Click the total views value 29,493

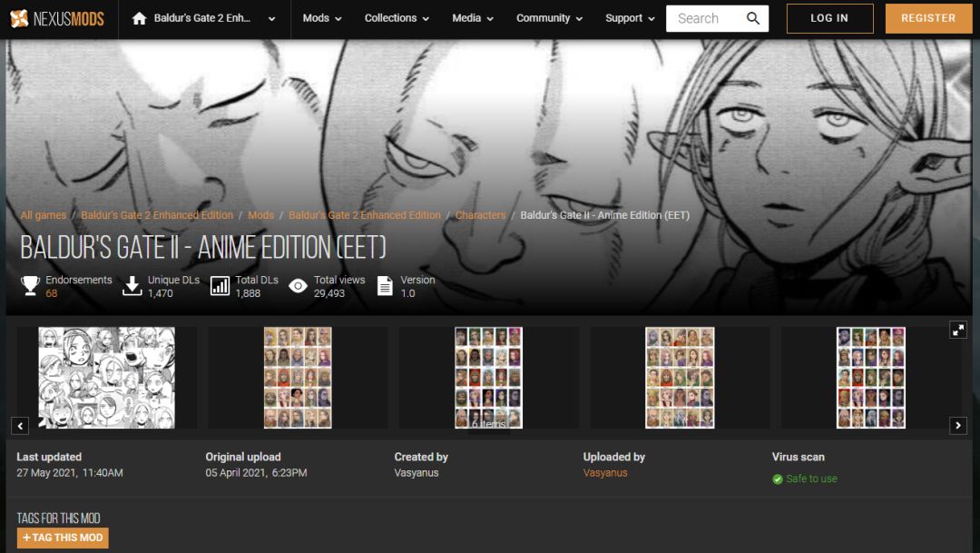coord(329,293)
